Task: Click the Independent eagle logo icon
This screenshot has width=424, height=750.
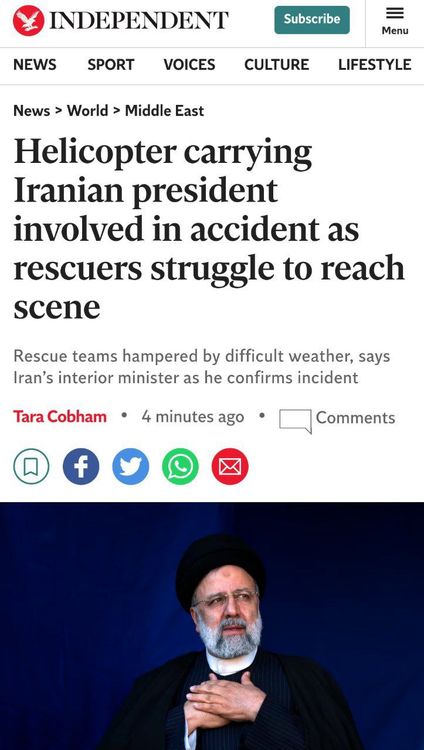Action: 29,21
